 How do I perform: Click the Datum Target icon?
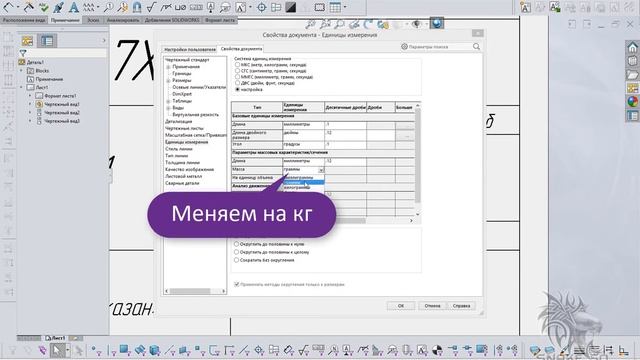click(225, 7)
